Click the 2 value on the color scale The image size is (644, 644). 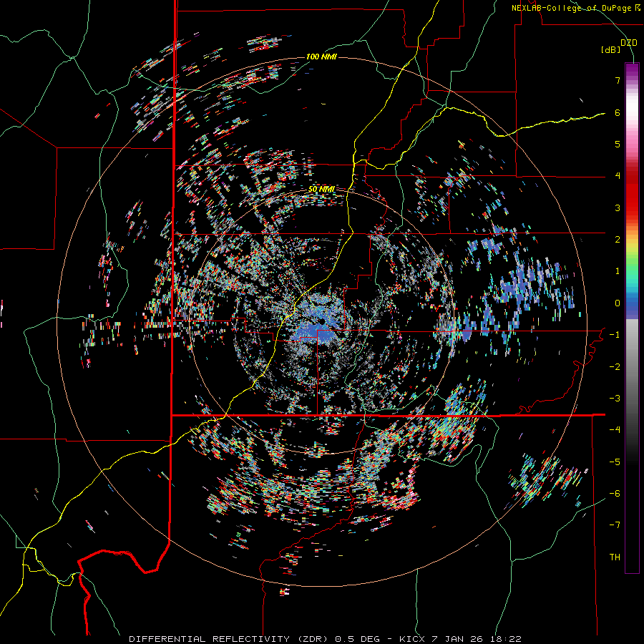618,240
